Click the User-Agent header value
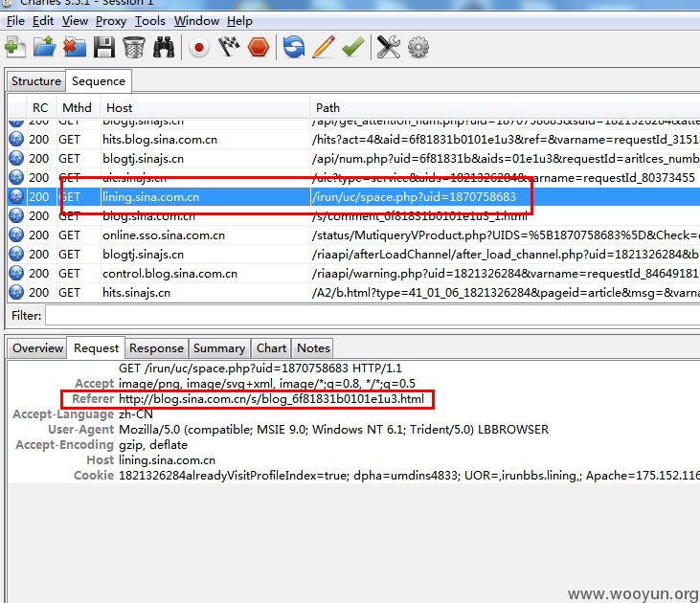Screen dimensions: 700x603 (333, 430)
